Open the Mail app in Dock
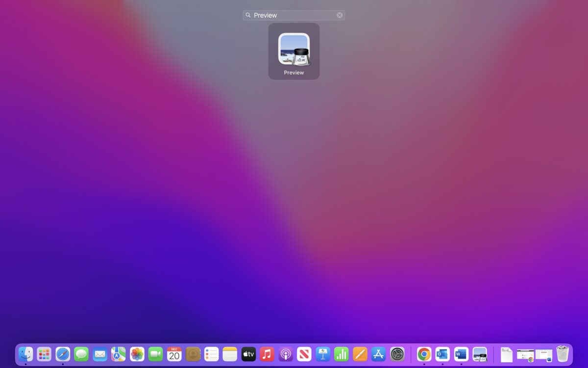 [x=100, y=354]
